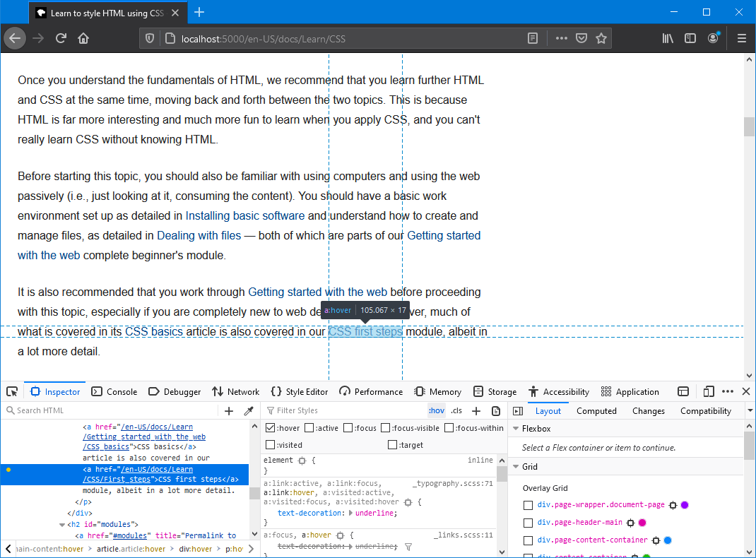Toggle print media simulation icon
The height and width of the screenshot is (558, 756).
496,411
